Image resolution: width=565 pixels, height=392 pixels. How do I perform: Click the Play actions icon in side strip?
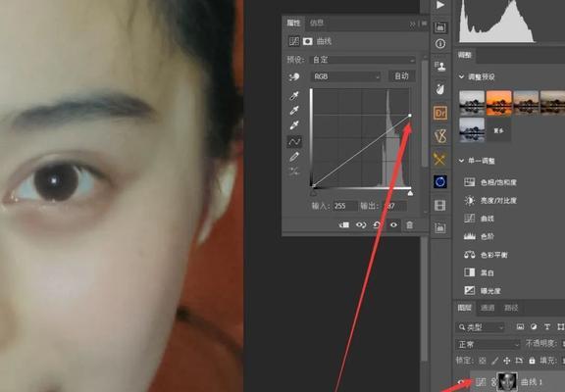point(440,5)
